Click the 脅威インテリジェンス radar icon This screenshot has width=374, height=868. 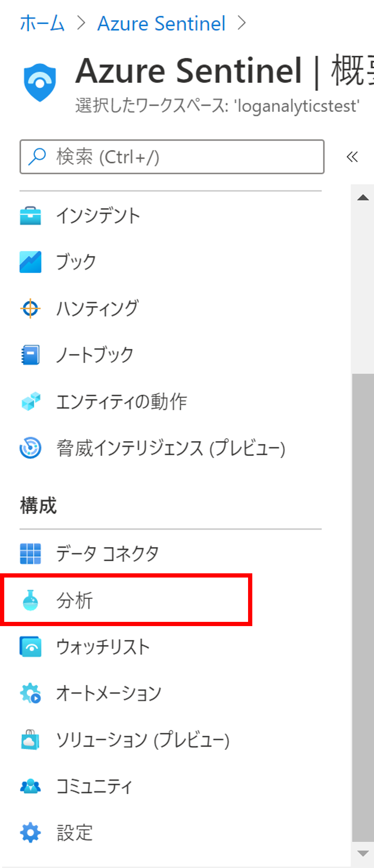[x=30, y=448]
